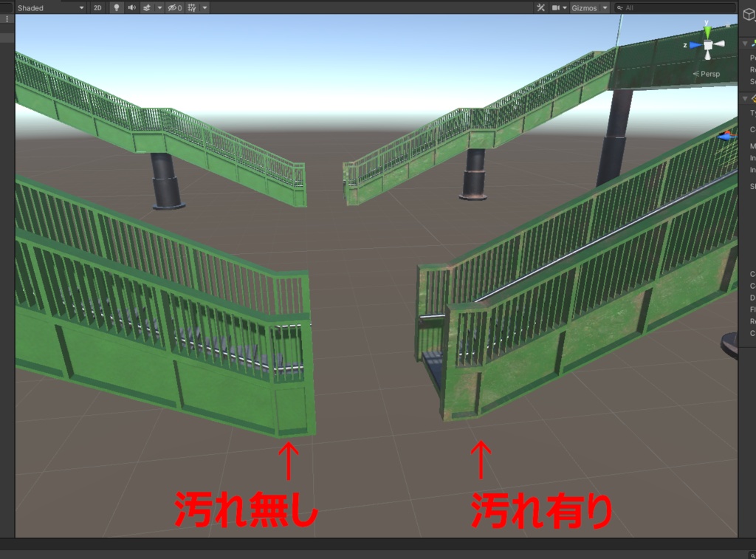Open the grid settings dropdown arrow
The height and width of the screenshot is (559, 756).
click(203, 7)
